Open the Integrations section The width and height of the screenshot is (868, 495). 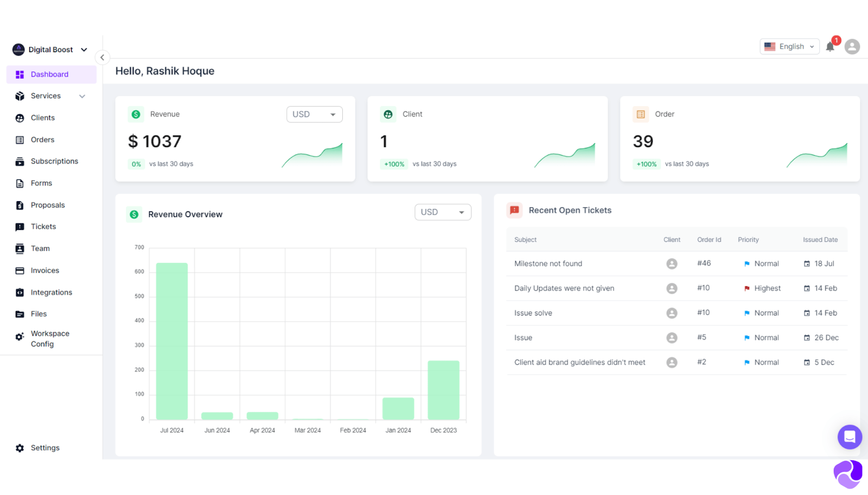click(x=51, y=292)
